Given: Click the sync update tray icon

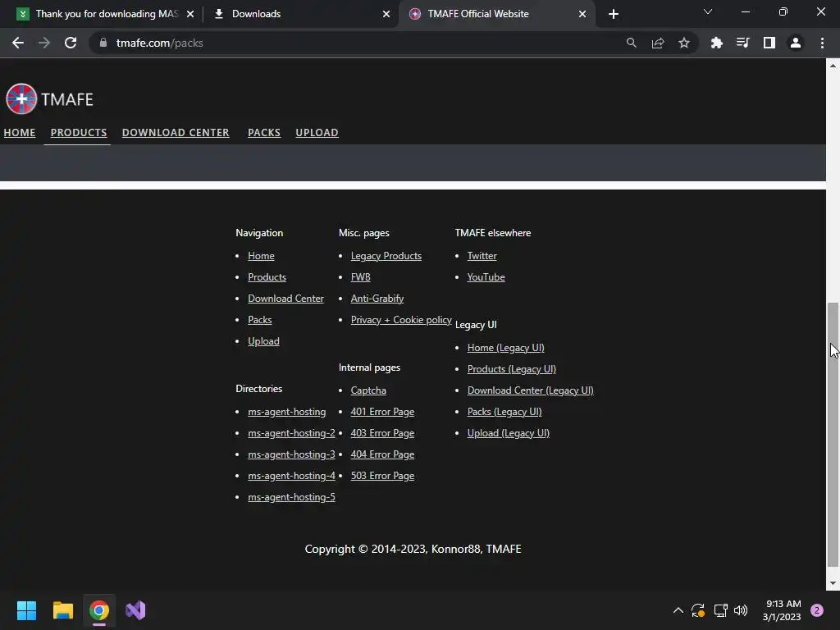Looking at the screenshot, I should pos(698,610).
